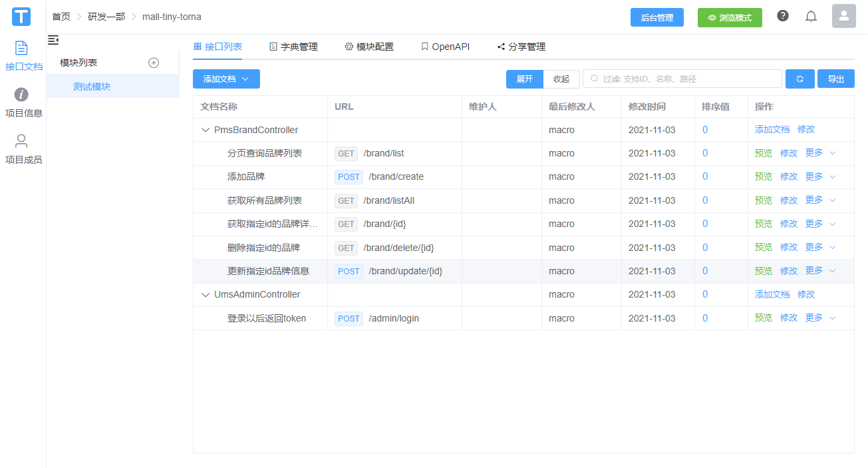Click 预览 for /brand/{id} row
The image size is (868, 468).
(764, 224)
